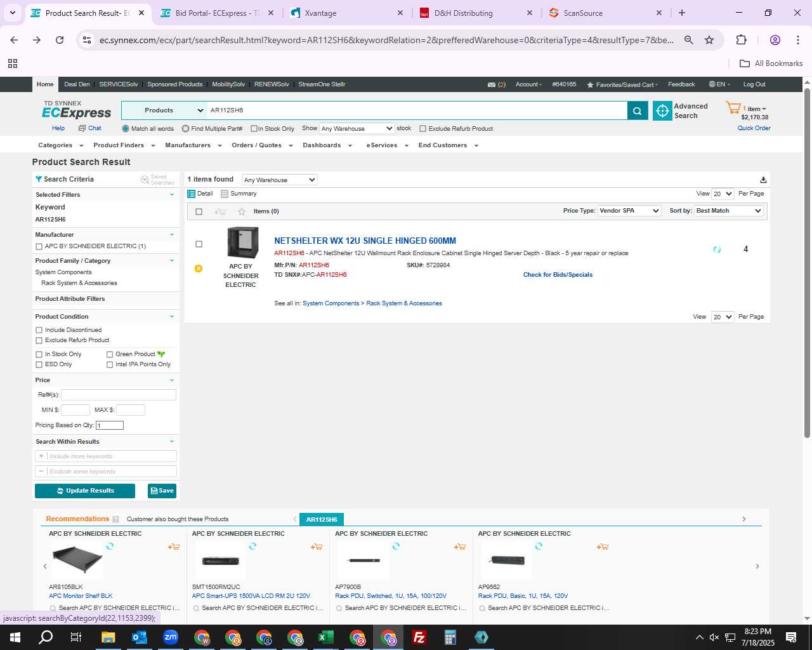Screen dimensions: 812x650
Task: Select Find Multiple Part# radio
Action: pyautogui.click(x=185, y=129)
